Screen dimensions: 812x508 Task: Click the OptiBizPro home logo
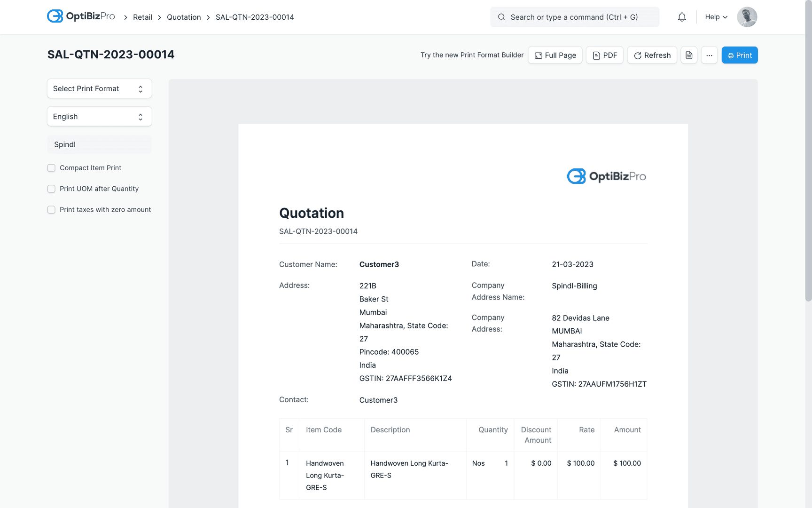point(81,16)
